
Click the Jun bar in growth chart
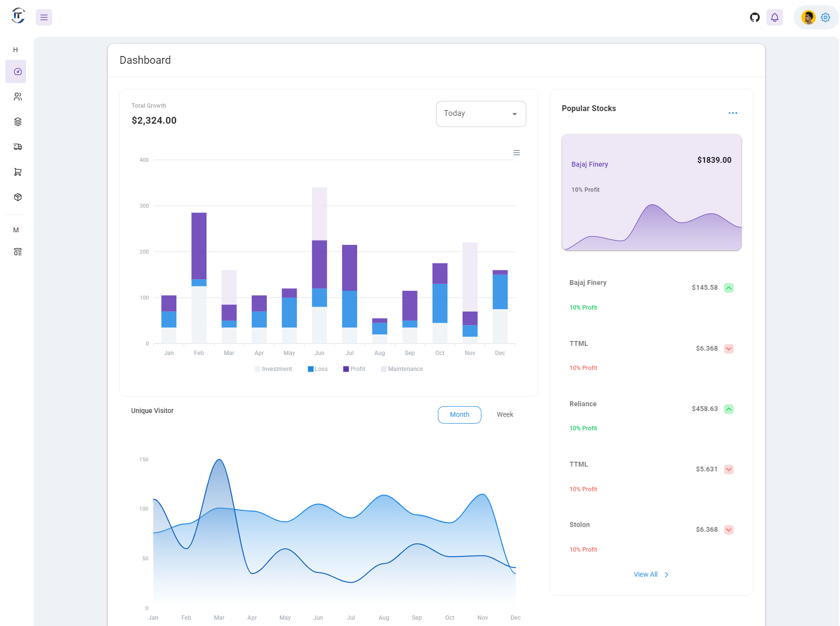coord(319,265)
